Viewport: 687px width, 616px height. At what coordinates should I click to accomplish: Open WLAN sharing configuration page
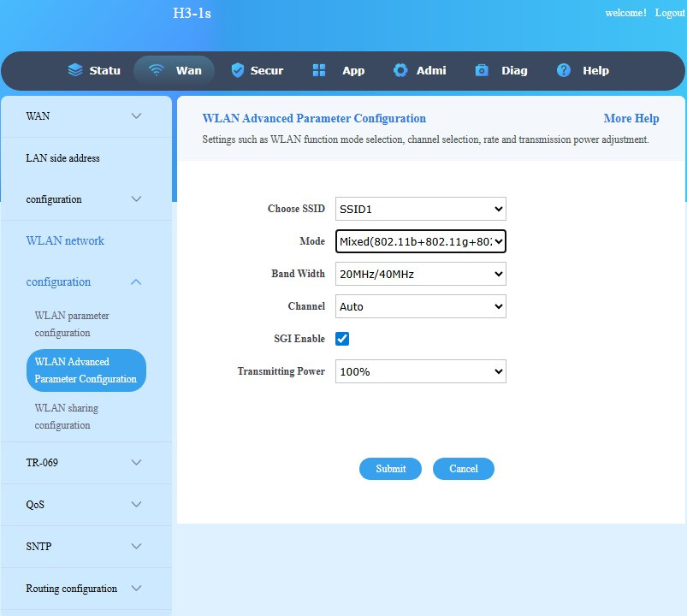[x=67, y=417]
